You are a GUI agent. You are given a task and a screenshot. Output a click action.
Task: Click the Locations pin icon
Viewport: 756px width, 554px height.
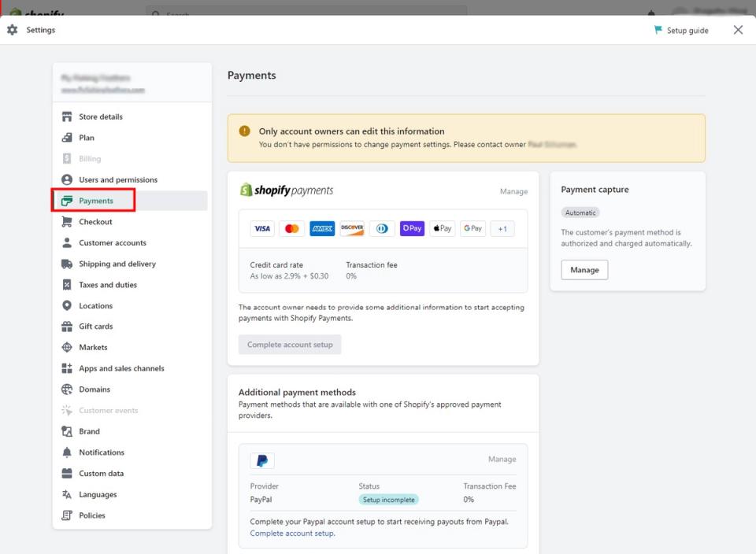tap(67, 306)
